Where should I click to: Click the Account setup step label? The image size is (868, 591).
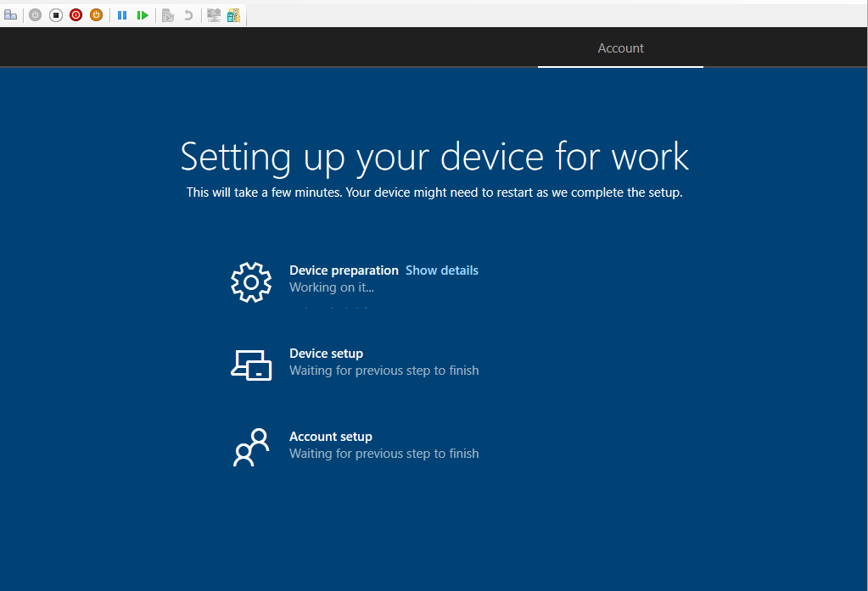click(331, 437)
